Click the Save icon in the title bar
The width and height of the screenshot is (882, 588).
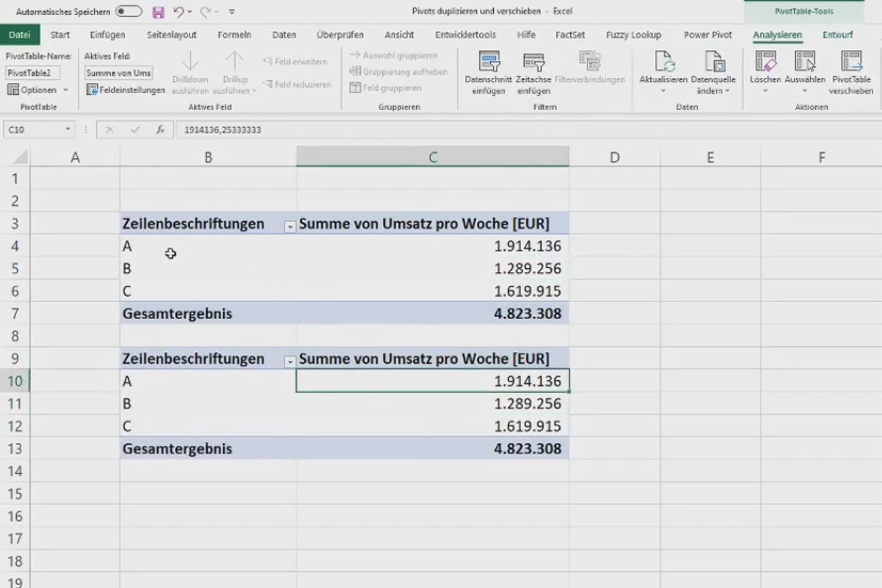pos(158,12)
